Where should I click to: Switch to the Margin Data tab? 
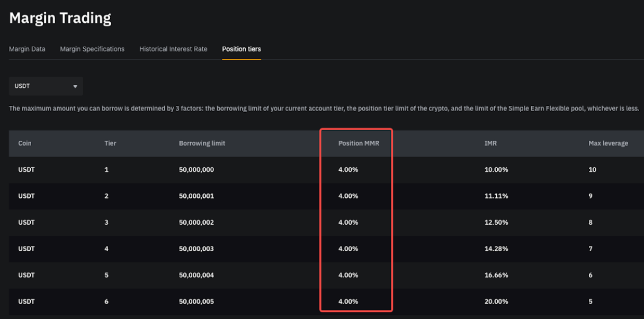click(x=27, y=49)
